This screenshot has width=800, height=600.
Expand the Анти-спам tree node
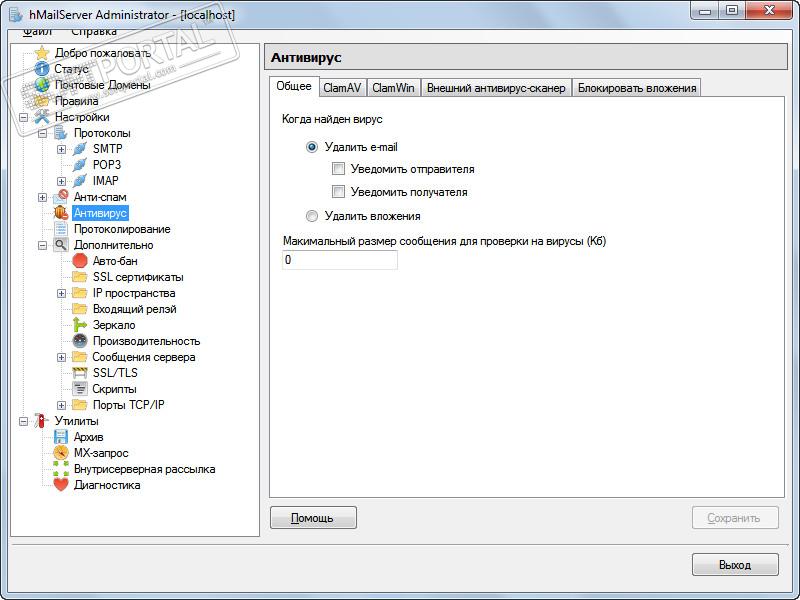[x=42, y=197]
